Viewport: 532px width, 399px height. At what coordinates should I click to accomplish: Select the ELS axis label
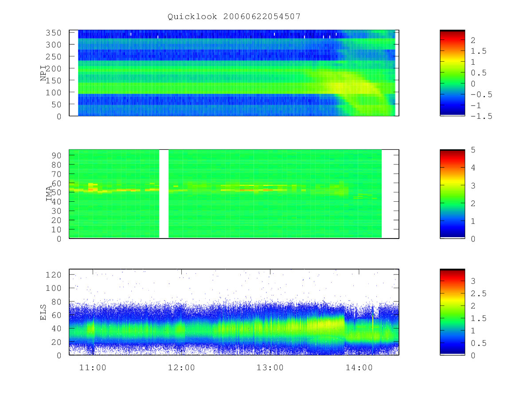(43, 312)
